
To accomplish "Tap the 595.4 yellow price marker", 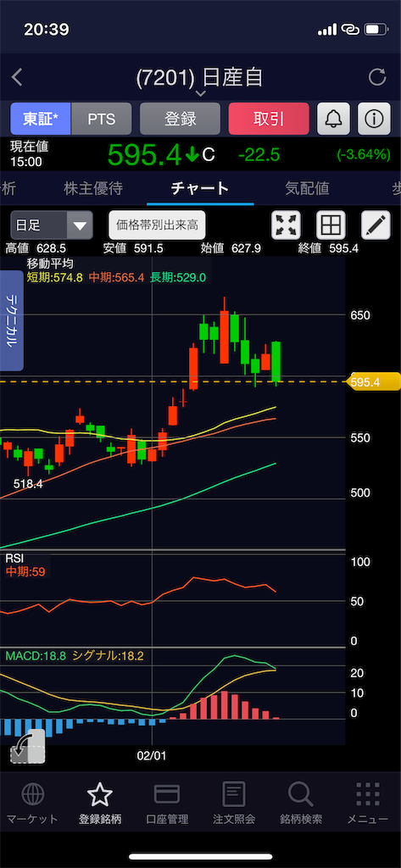I will point(372,381).
